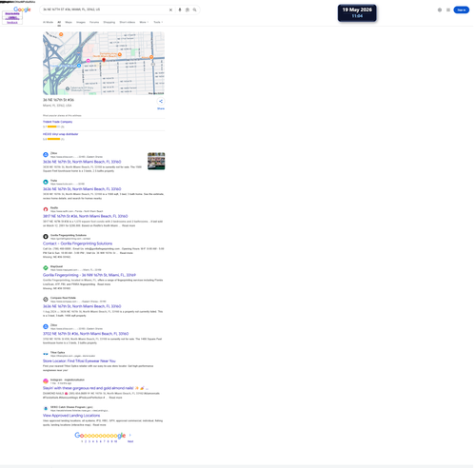Click the red location pin on the map
Screen dimensions: 476x468
point(104,60)
